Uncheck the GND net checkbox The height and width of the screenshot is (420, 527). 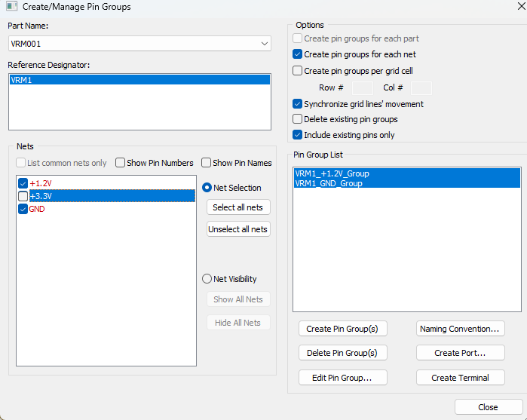click(x=23, y=209)
